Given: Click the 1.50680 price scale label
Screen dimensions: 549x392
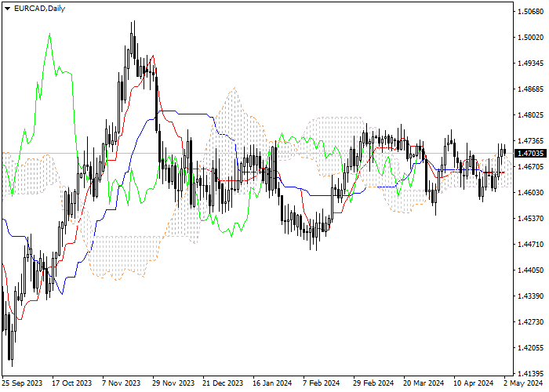Looking at the screenshot, I should click(530, 12).
